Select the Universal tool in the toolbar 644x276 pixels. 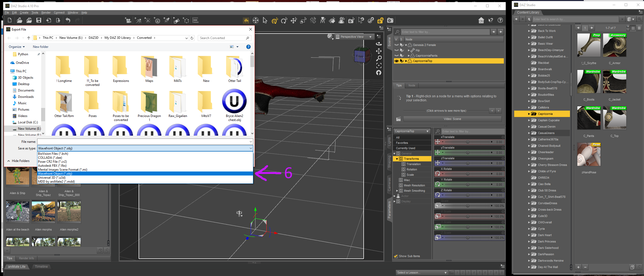point(275,20)
